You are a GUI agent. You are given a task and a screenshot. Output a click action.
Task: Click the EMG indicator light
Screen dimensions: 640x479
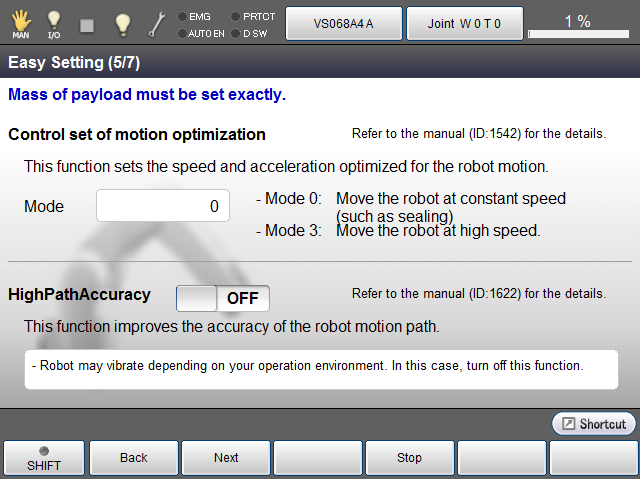point(182,16)
